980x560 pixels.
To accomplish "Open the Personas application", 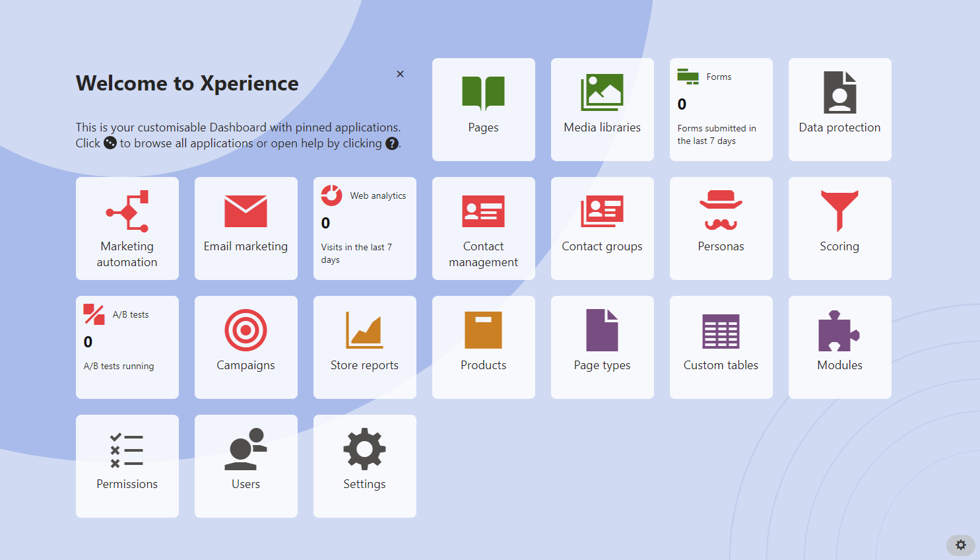I will tap(721, 228).
